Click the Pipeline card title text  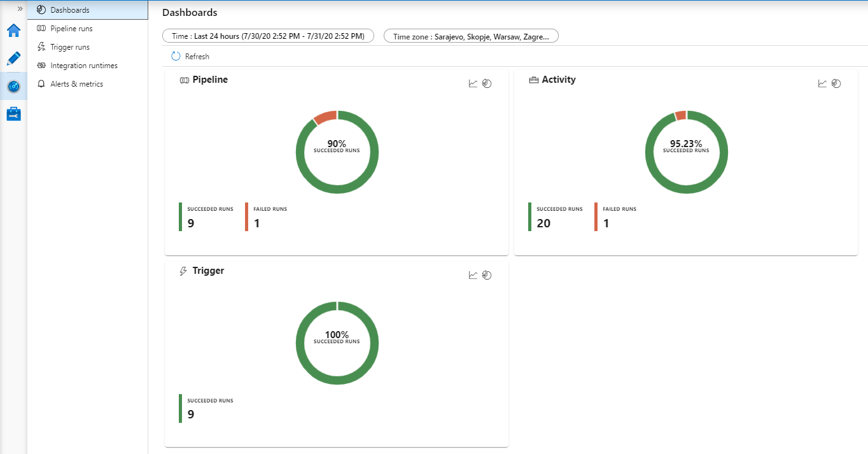click(210, 80)
